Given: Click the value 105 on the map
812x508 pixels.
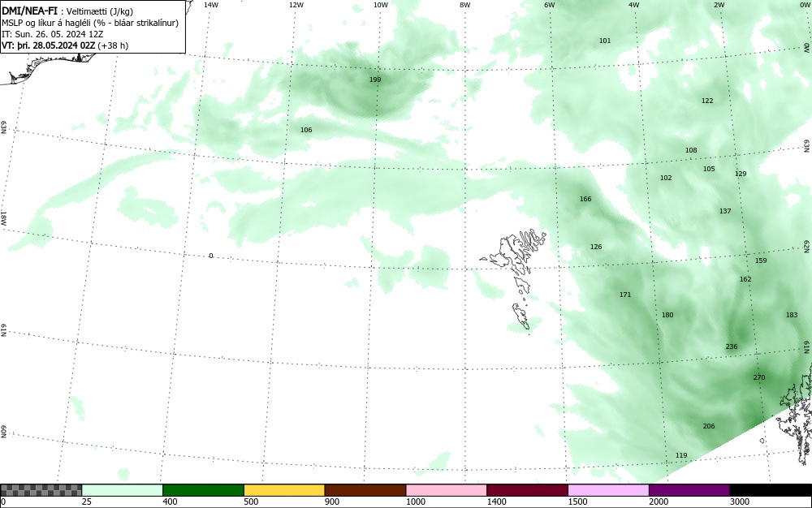Looking at the screenshot, I should tap(709, 169).
